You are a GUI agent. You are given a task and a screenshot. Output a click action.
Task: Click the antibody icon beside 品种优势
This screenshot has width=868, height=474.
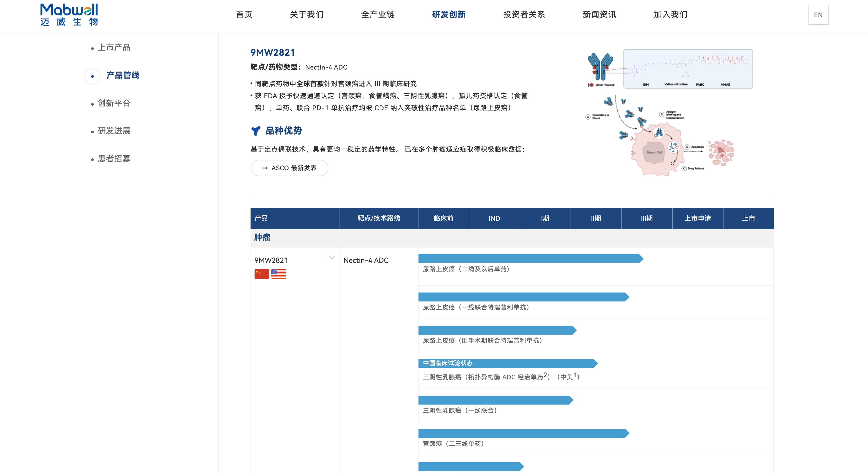[256, 131]
